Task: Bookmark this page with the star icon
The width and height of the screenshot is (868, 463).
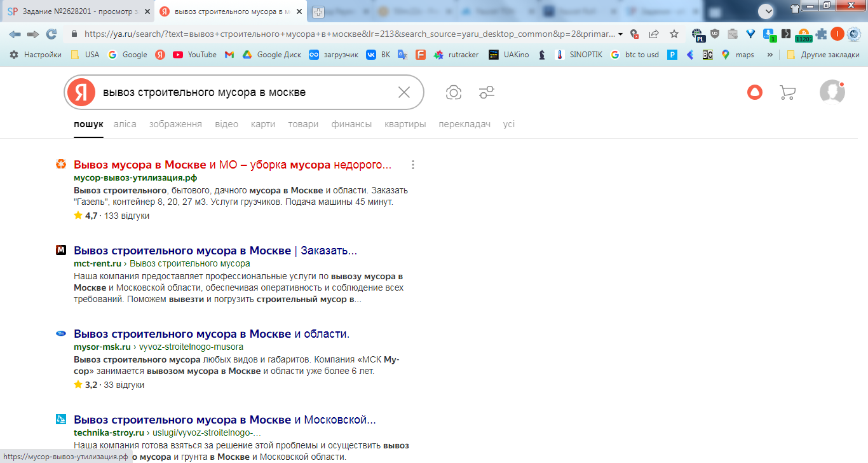Action: [674, 34]
